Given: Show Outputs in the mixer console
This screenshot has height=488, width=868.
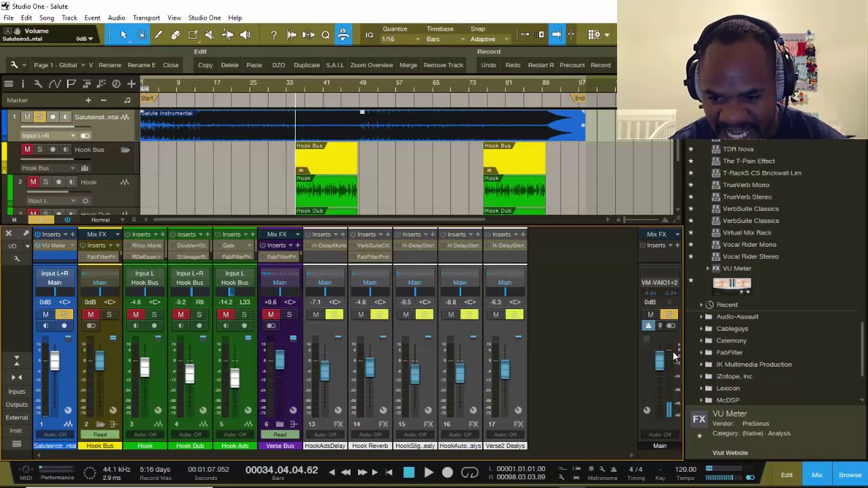Looking at the screenshot, I should tap(16, 405).
